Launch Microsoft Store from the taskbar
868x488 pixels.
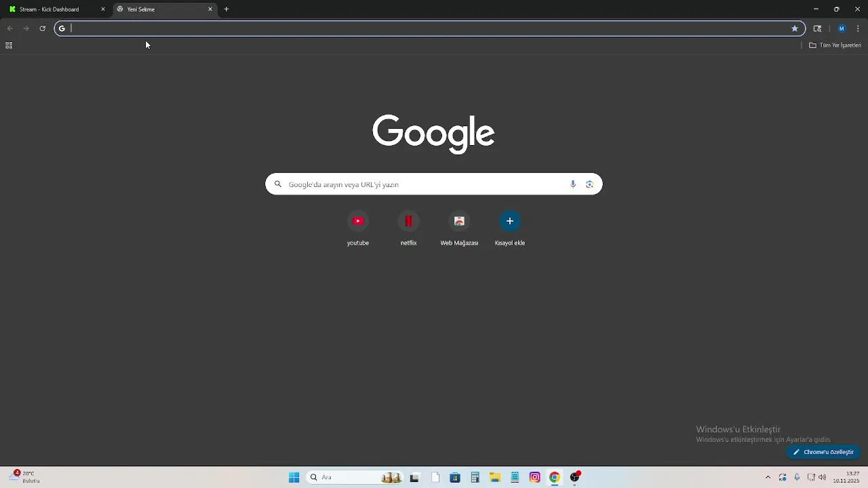tap(455, 478)
